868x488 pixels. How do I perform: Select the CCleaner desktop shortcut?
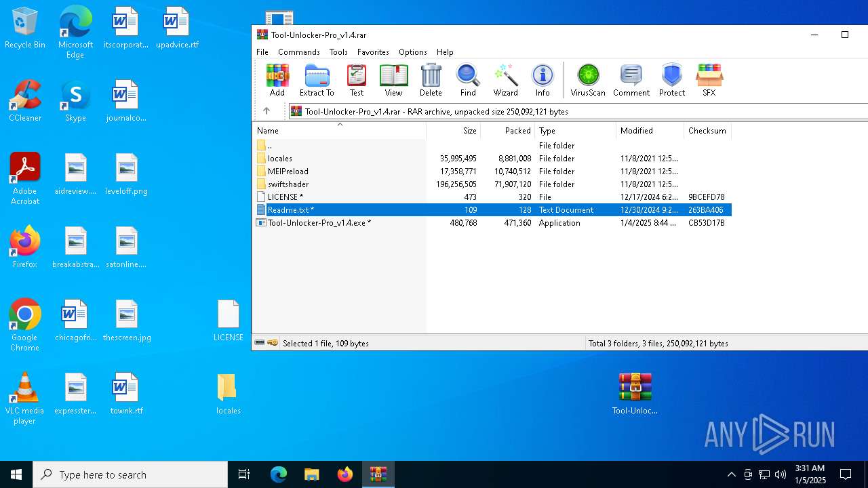pyautogui.click(x=24, y=102)
